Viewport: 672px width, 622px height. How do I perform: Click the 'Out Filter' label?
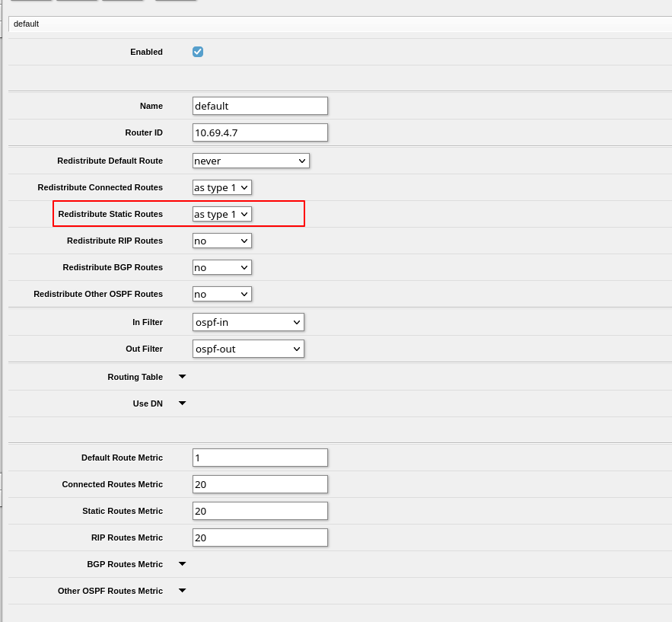coord(145,349)
